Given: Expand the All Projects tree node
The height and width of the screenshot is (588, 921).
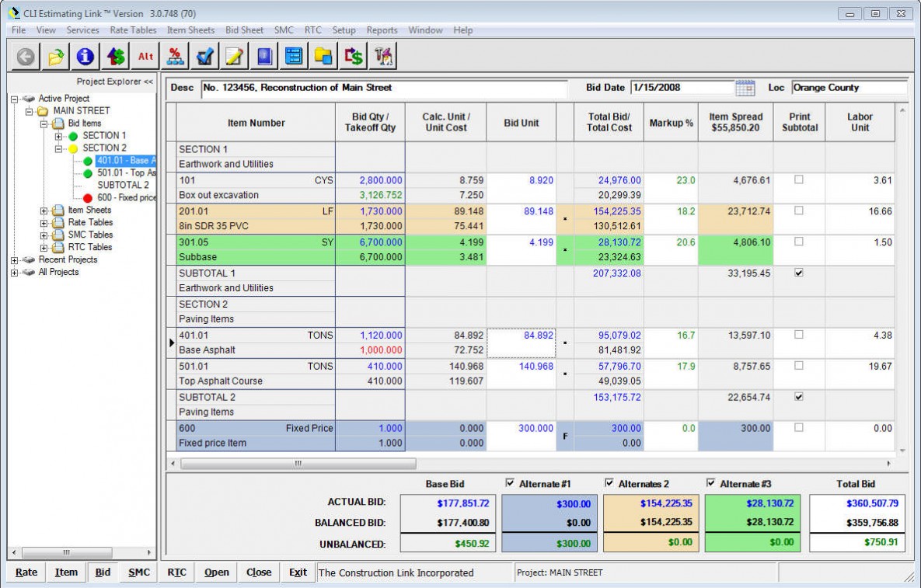Looking at the screenshot, I should (x=15, y=273).
